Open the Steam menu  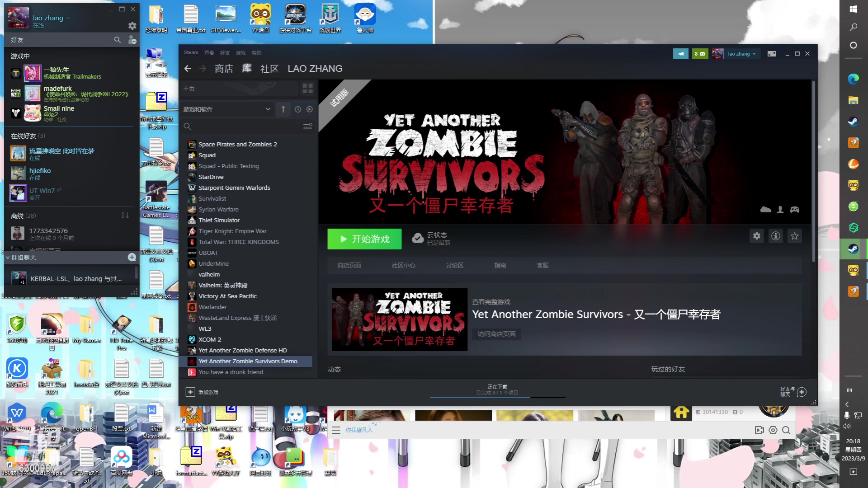point(191,53)
